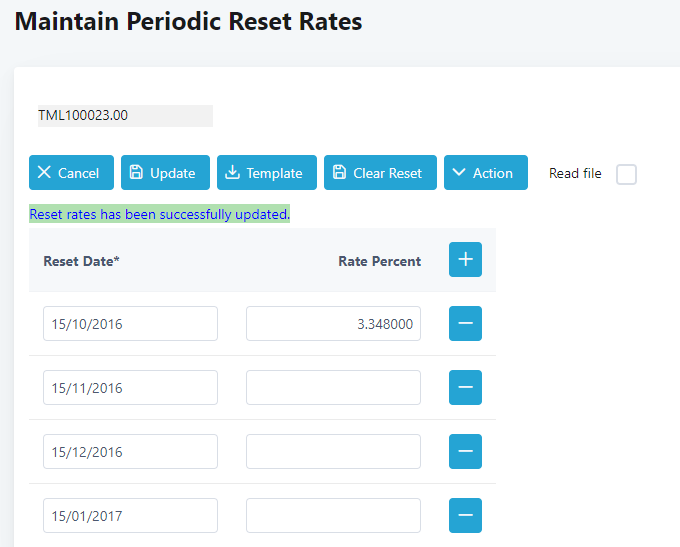Screen dimensions: 680x547
Task: Remove the 15/10/2016 row with minus icon
Action: coord(465,324)
